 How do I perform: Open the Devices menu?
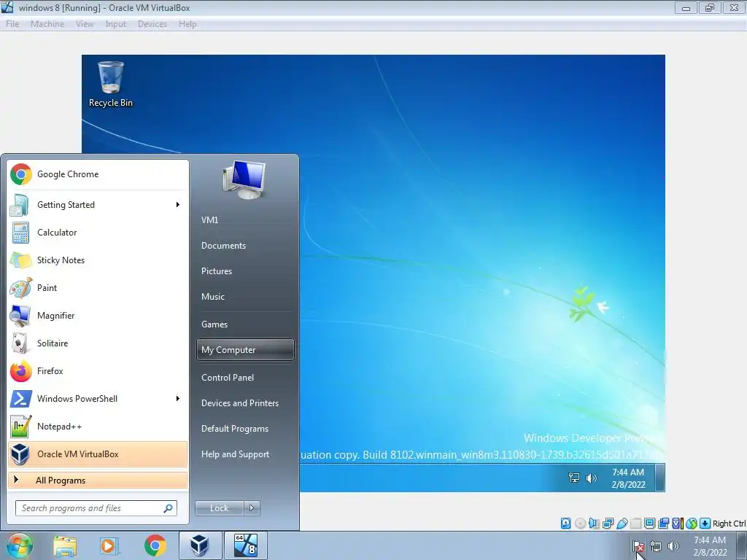point(152,24)
